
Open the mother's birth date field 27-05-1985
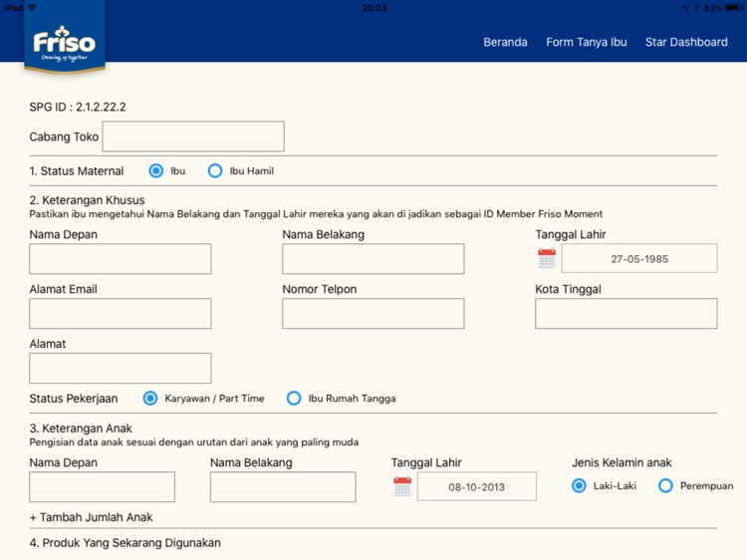click(x=638, y=259)
